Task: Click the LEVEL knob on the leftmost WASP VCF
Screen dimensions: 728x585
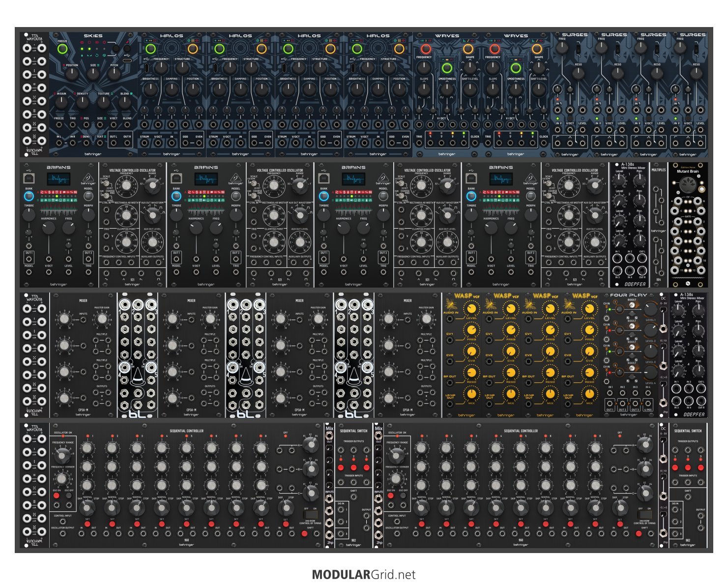Action: (x=471, y=308)
